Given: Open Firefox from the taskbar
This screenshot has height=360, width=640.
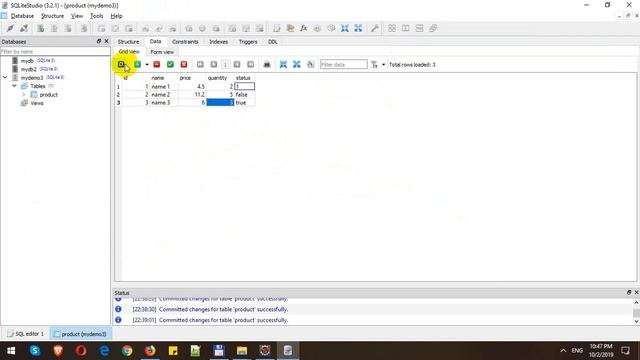Looking at the screenshot, I should [150, 351].
